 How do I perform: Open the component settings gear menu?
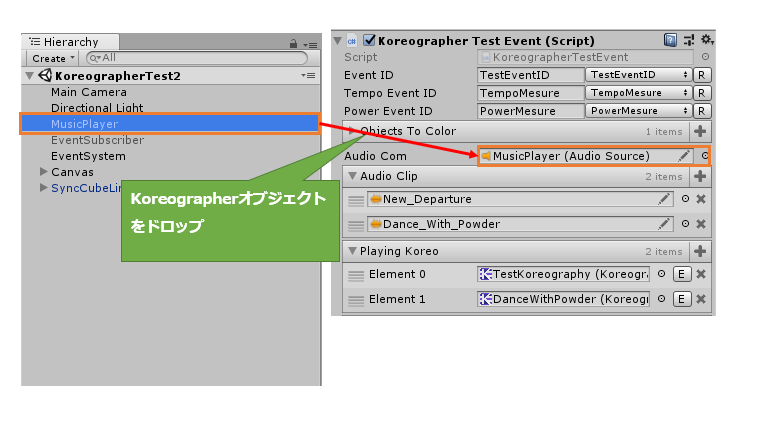(707, 39)
